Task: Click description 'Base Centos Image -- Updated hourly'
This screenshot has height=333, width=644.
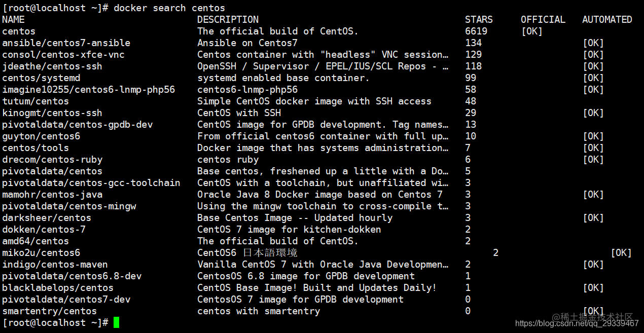Action: 295,218
